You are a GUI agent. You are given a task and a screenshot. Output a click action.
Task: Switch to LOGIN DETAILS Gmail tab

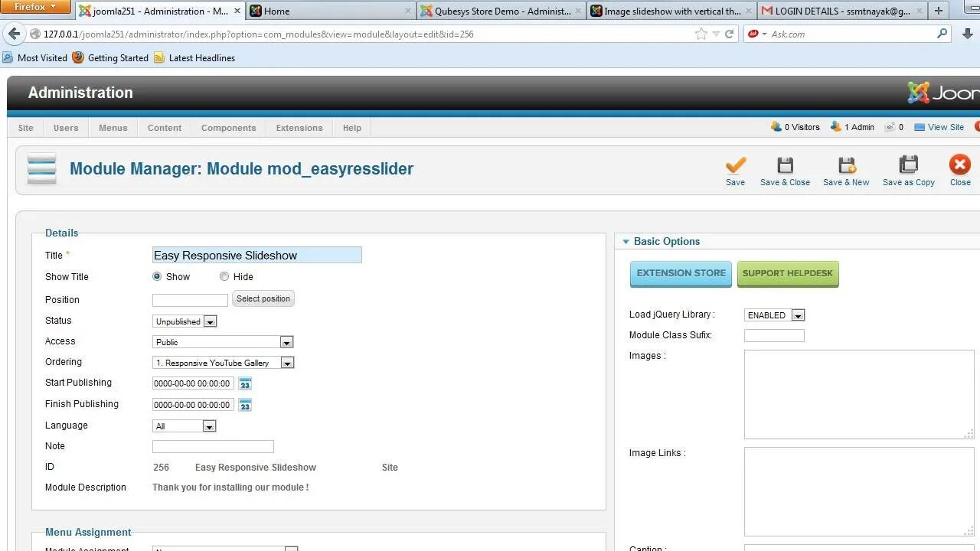(842, 11)
